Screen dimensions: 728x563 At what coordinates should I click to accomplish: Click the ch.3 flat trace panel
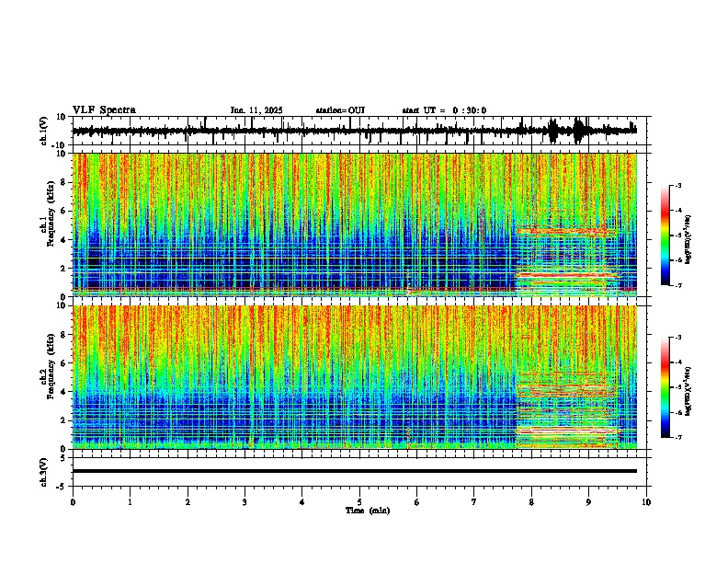[x=359, y=472]
